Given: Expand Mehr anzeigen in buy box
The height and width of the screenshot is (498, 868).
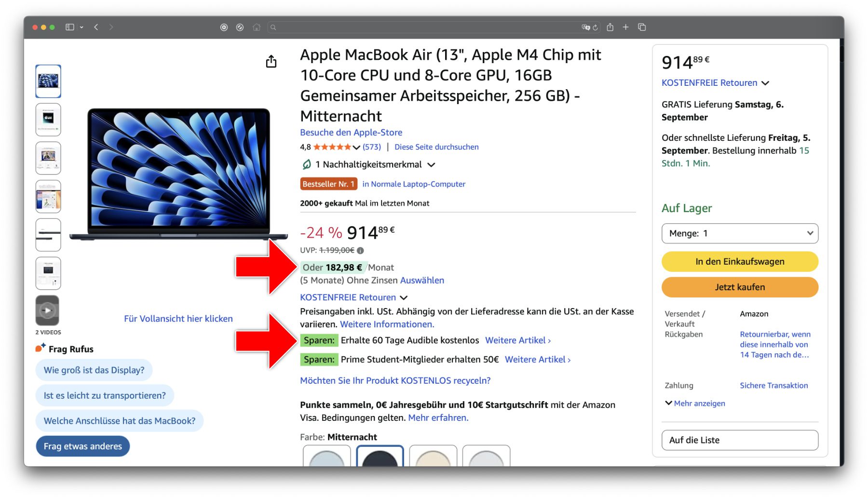Looking at the screenshot, I should click(695, 404).
